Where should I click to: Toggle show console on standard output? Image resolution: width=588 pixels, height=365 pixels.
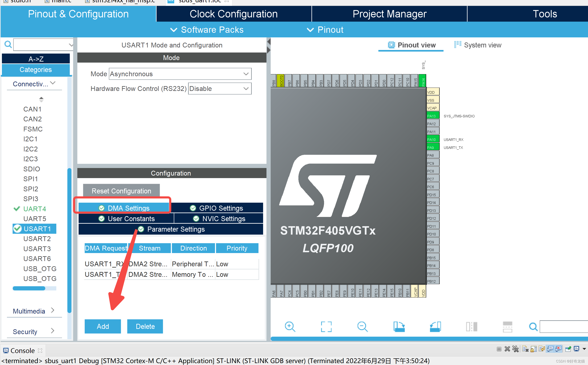coord(550,349)
